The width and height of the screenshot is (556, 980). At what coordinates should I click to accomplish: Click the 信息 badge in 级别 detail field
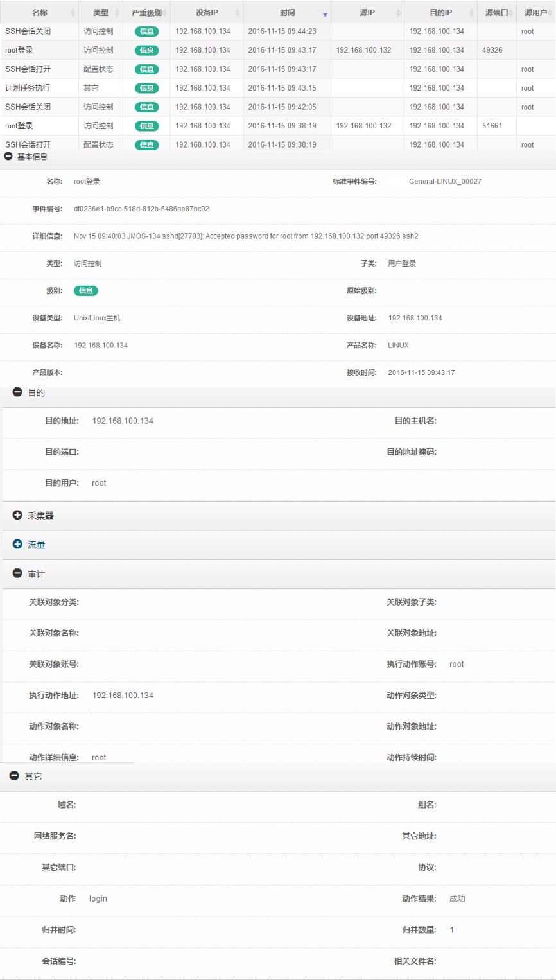click(x=85, y=291)
